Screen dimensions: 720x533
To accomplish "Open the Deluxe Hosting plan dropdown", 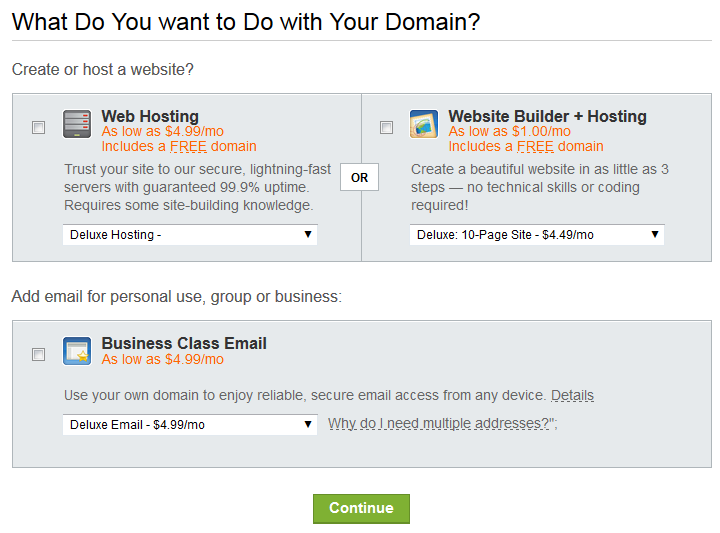I will tap(190, 235).
